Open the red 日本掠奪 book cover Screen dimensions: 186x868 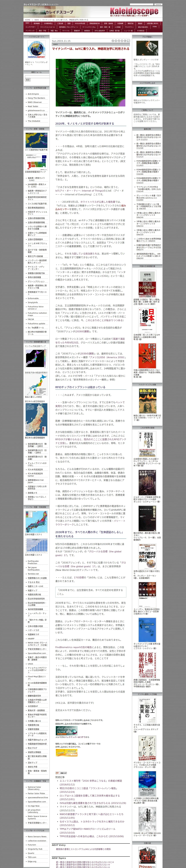(147, 320)
